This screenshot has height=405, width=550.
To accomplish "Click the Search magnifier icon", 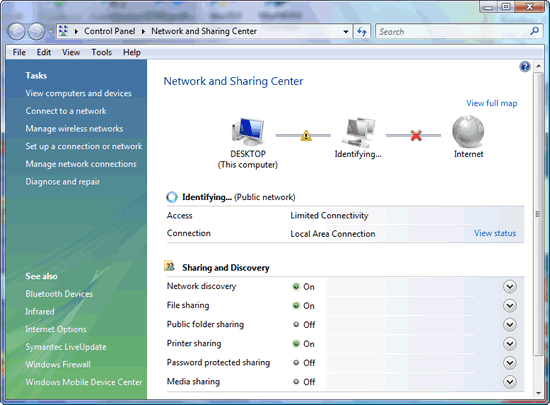I will click(x=535, y=31).
